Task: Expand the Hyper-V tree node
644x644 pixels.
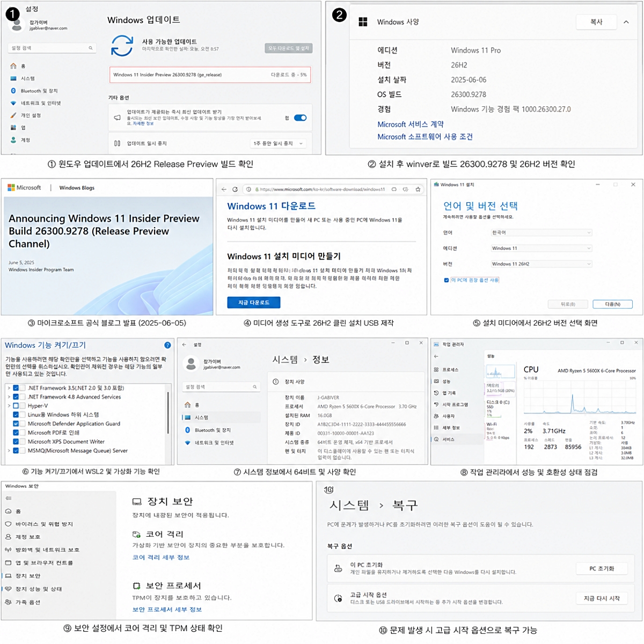Action: (9, 406)
